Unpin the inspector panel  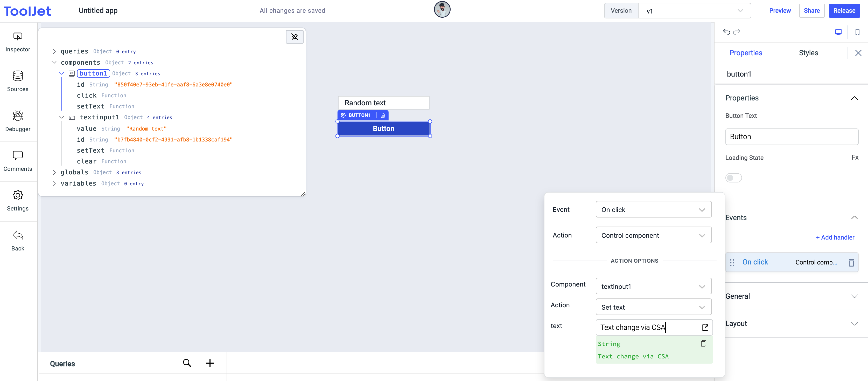tap(295, 37)
